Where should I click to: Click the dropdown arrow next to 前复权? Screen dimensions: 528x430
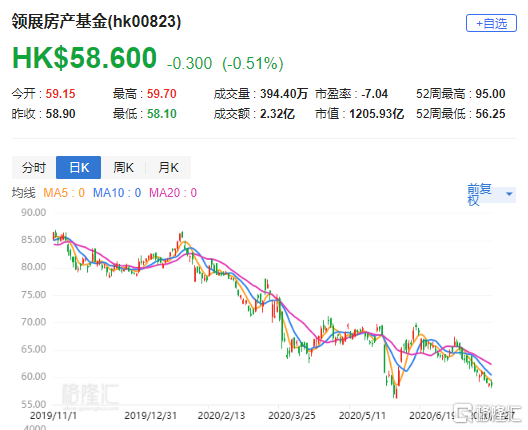509,194
